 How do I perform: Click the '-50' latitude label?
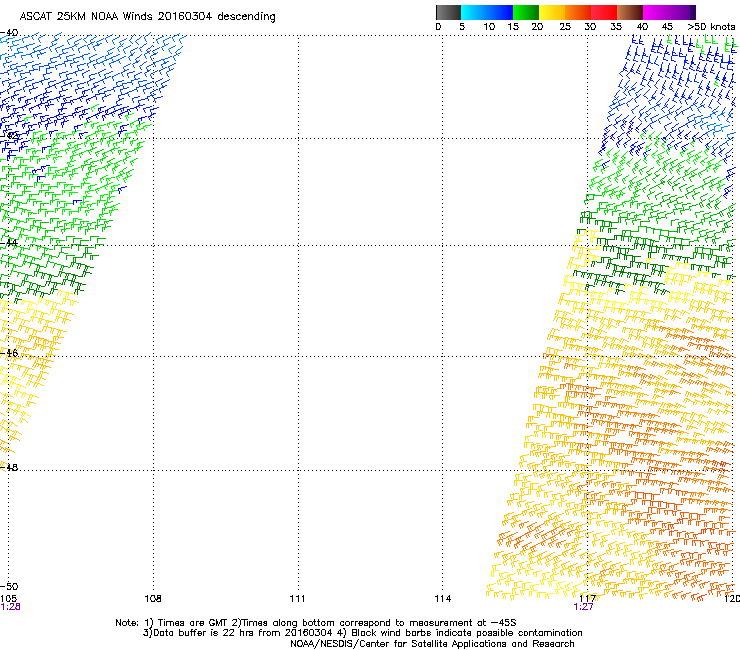9,586
